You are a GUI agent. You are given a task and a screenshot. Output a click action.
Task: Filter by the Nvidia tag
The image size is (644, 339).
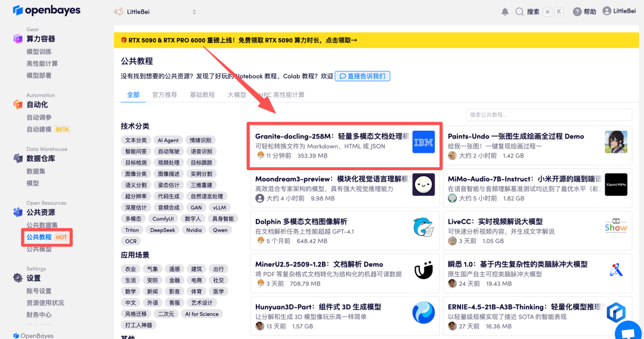point(194,230)
